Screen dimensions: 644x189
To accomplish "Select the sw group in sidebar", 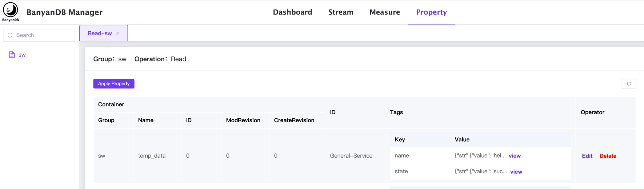I will tap(22, 55).
